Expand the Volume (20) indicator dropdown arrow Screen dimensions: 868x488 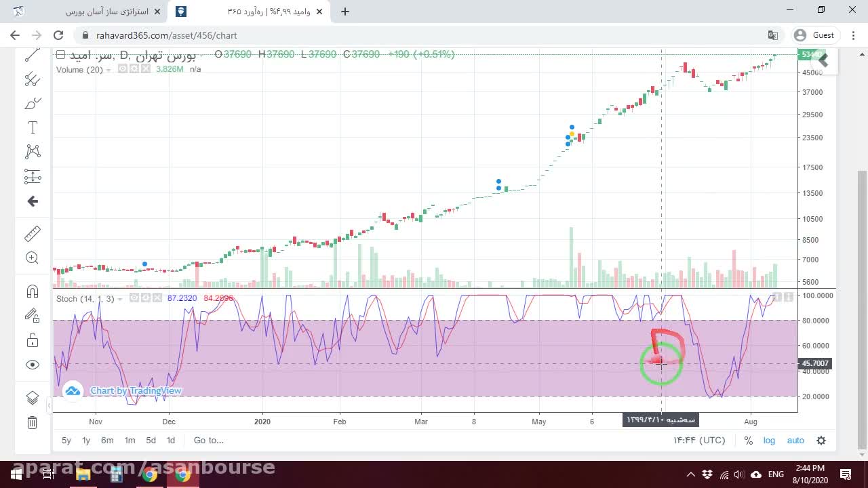click(108, 70)
